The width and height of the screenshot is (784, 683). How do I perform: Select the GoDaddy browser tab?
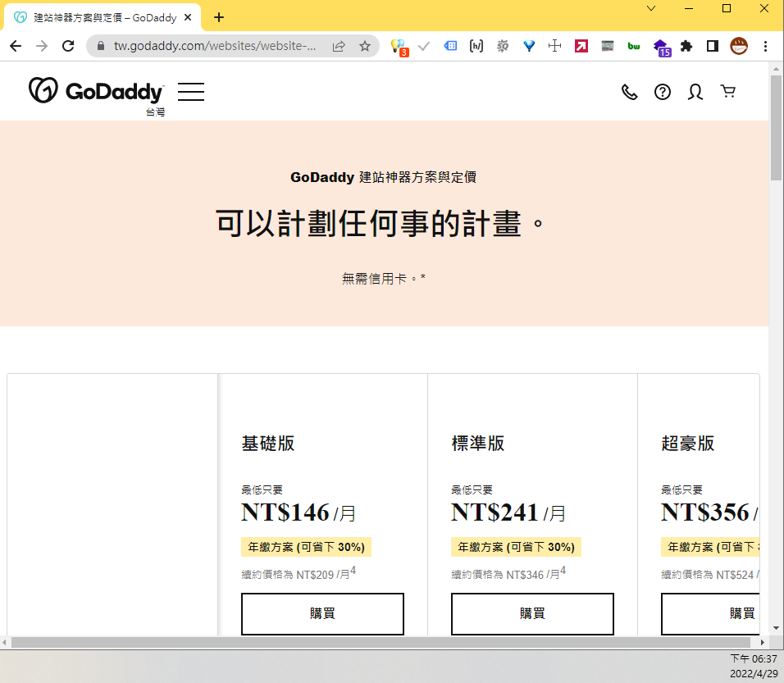click(103, 17)
